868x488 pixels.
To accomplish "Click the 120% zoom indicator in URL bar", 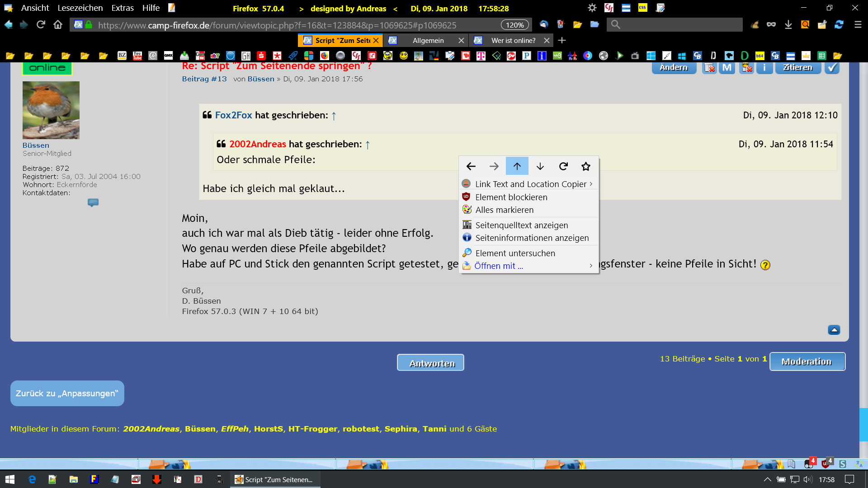I will pyautogui.click(x=514, y=25).
